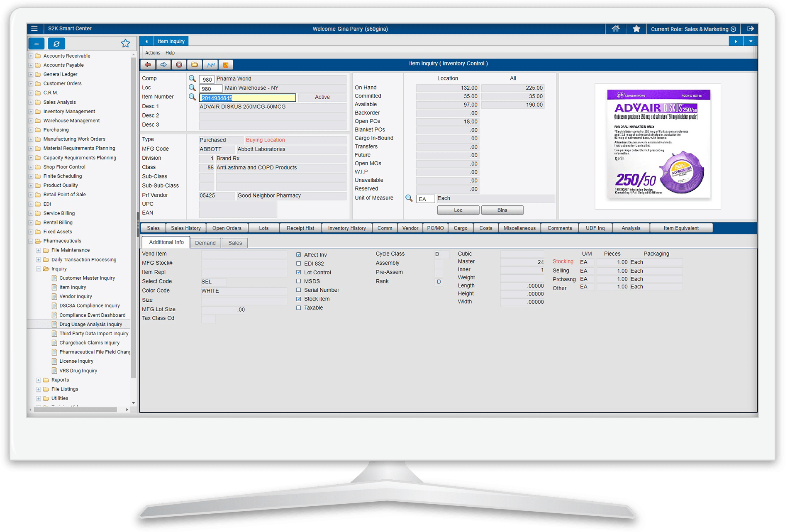Click the Advair Diskus product image

[658, 144]
